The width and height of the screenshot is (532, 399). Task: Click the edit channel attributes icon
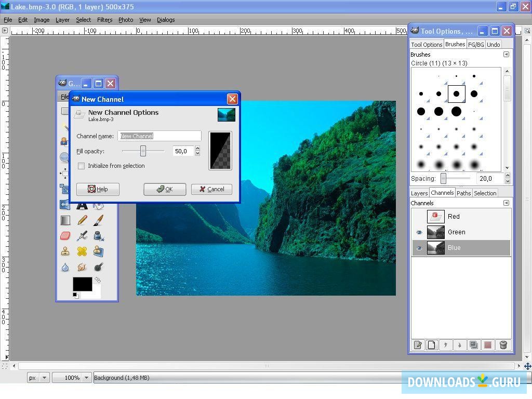(x=418, y=345)
